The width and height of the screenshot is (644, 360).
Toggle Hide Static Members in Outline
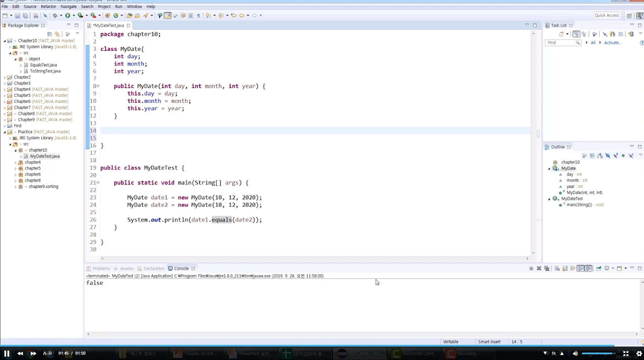pos(615,156)
